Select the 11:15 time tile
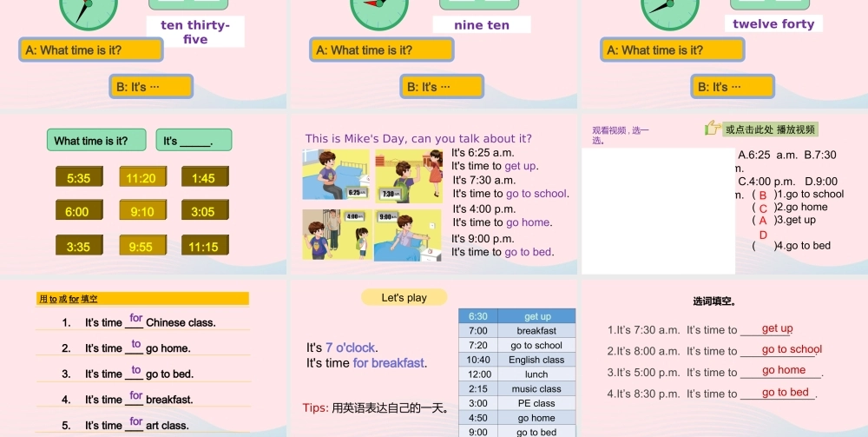 pyautogui.click(x=206, y=245)
